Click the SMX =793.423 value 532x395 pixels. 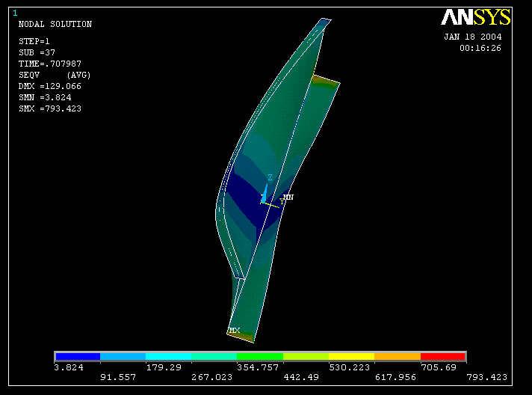(50, 108)
